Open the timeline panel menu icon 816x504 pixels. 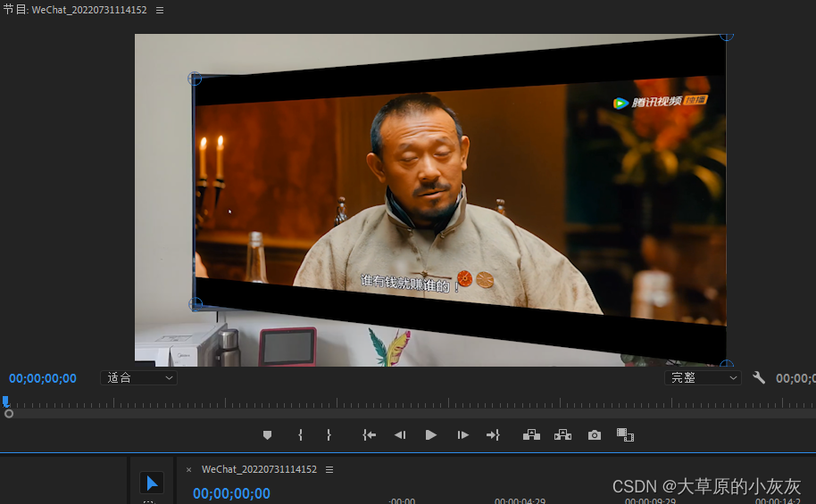click(329, 470)
